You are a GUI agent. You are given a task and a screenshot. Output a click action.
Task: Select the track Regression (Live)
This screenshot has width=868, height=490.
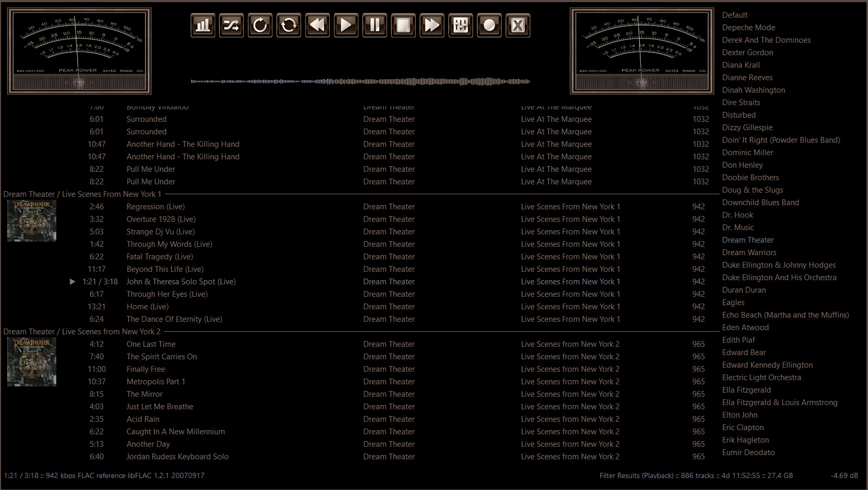pos(156,207)
